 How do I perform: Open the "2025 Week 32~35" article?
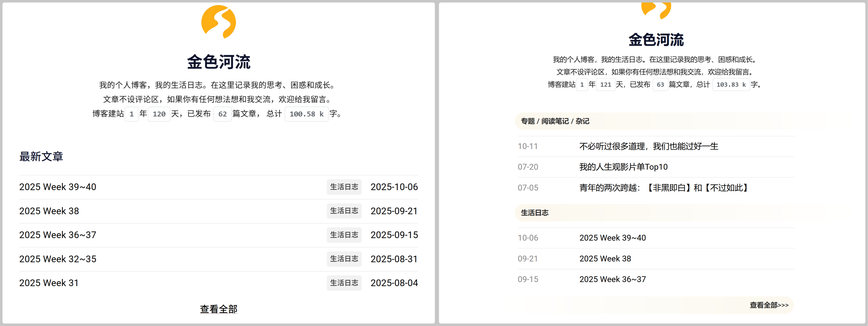click(58, 259)
